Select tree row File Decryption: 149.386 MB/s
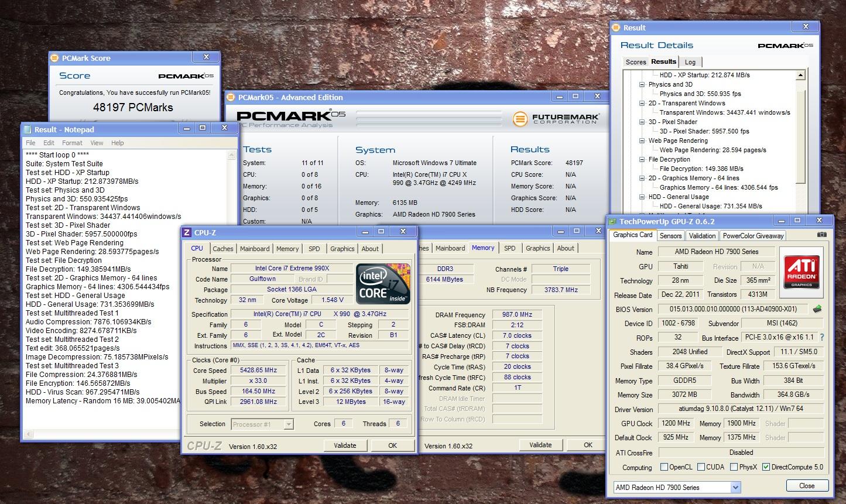 pos(701,169)
